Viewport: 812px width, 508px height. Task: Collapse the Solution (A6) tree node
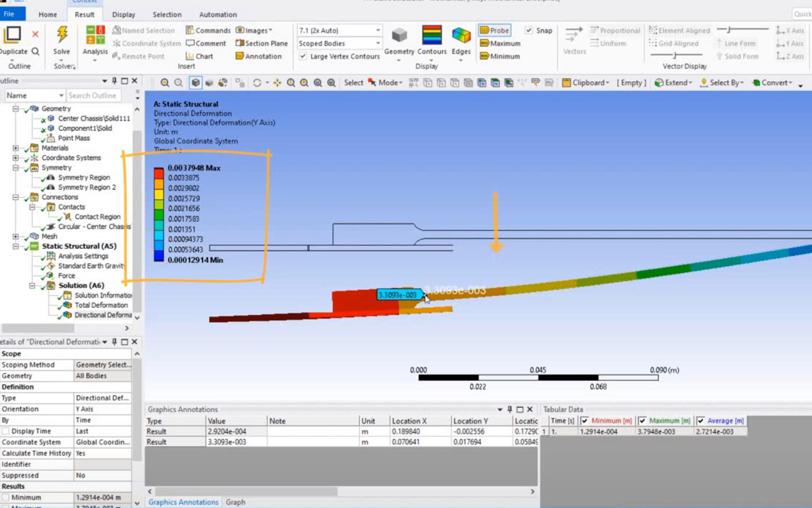tap(32, 286)
